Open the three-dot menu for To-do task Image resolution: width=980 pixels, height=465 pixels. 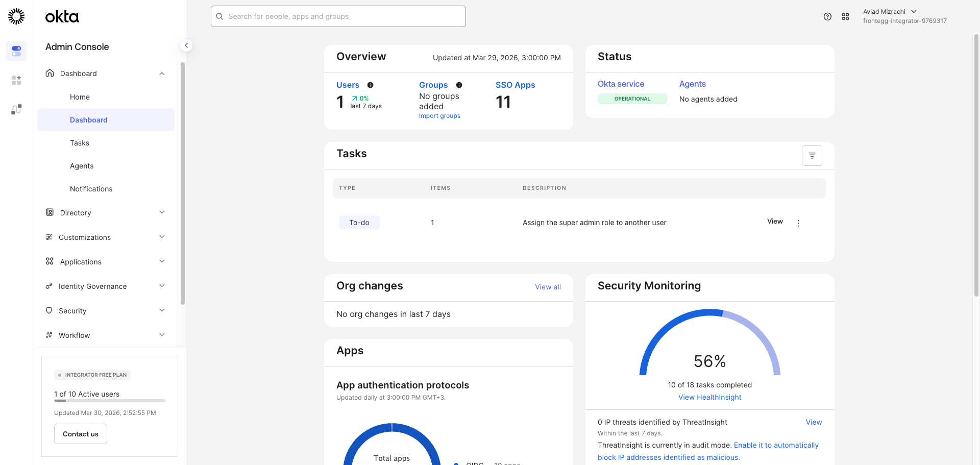(798, 223)
